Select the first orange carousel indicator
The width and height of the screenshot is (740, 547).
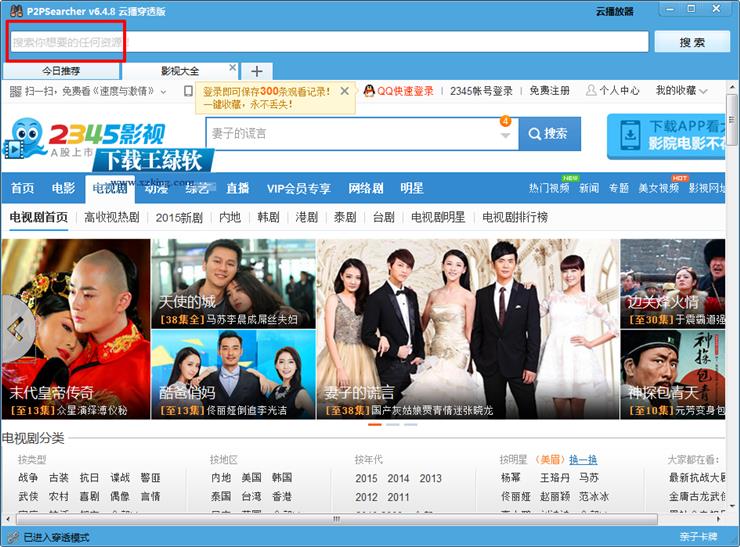tap(375, 425)
